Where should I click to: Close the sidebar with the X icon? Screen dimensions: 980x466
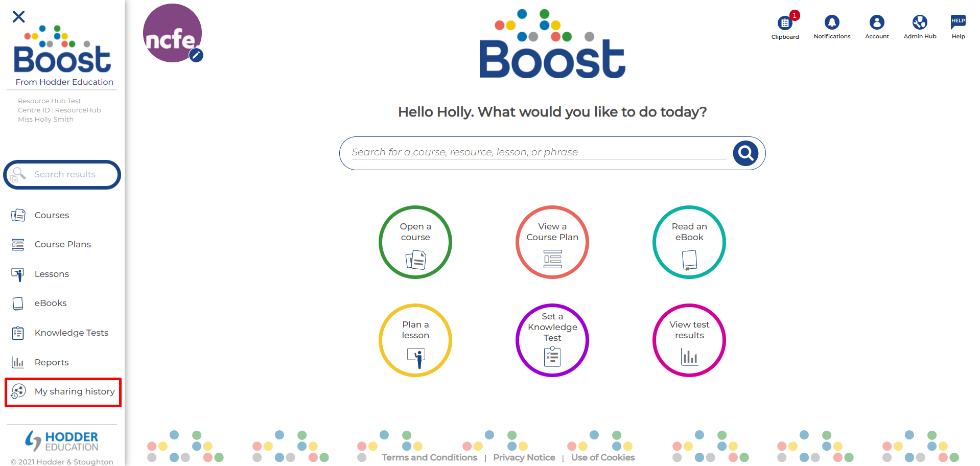(19, 17)
